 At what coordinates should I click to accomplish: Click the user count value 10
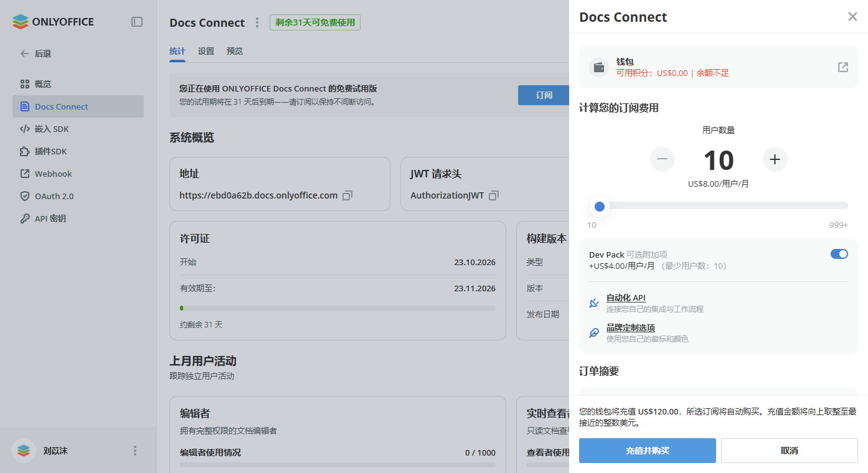point(719,161)
